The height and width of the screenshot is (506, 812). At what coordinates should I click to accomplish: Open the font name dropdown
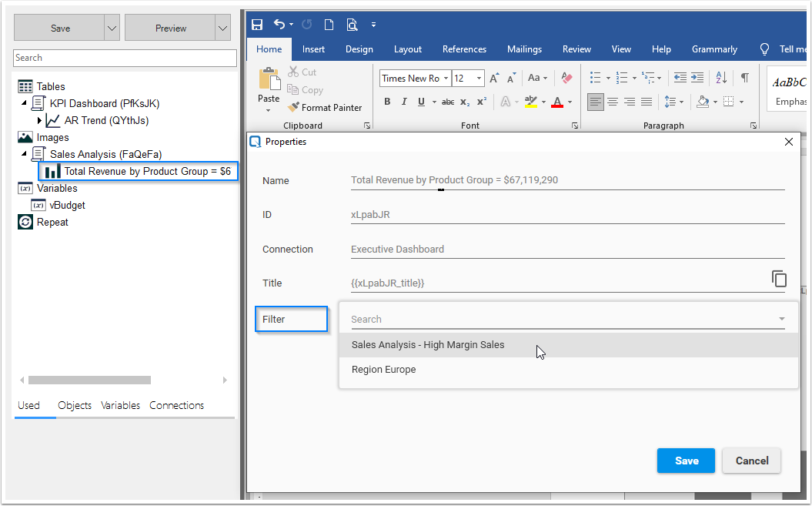(x=446, y=79)
